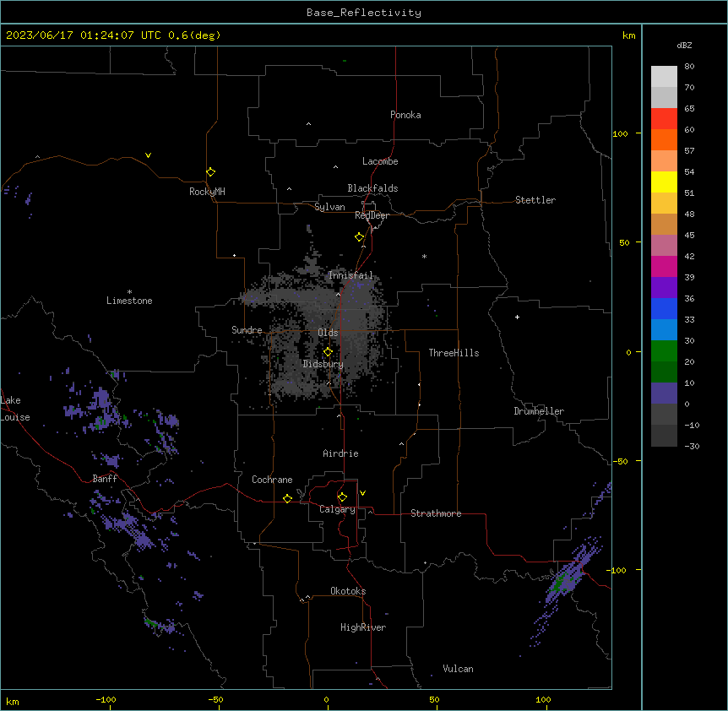This screenshot has width=728, height=711.
Task: Pick the bright yellow 54-51 dBZ swatch
Action: pos(664,182)
